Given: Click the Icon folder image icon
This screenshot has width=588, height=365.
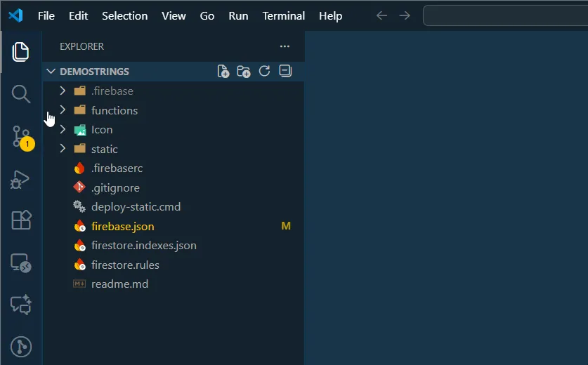Looking at the screenshot, I should 80,130.
